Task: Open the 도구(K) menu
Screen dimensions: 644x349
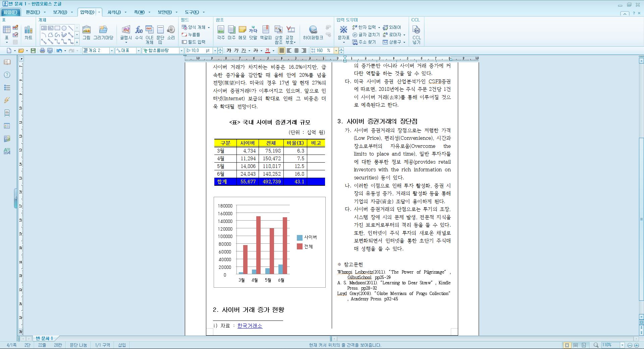Action: point(192,12)
